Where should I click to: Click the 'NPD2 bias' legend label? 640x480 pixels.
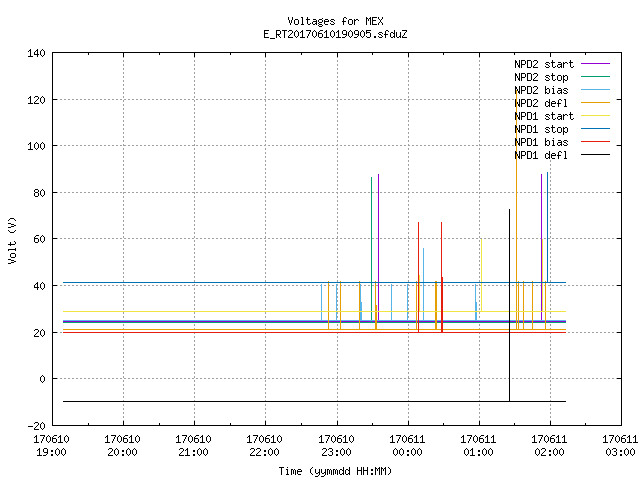coord(541,90)
